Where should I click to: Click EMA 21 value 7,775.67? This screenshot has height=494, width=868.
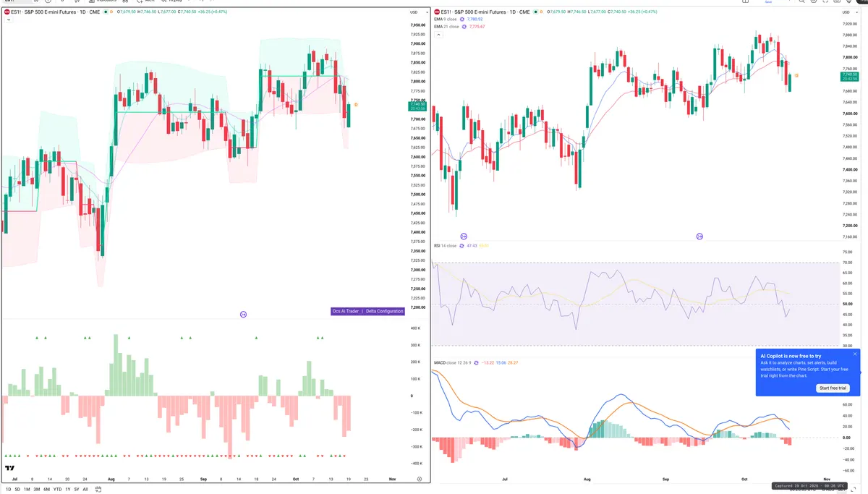pos(477,27)
